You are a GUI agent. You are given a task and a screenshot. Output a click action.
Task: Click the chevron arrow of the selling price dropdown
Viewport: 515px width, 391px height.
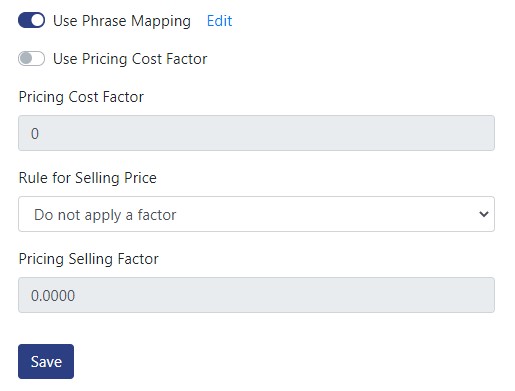(484, 214)
